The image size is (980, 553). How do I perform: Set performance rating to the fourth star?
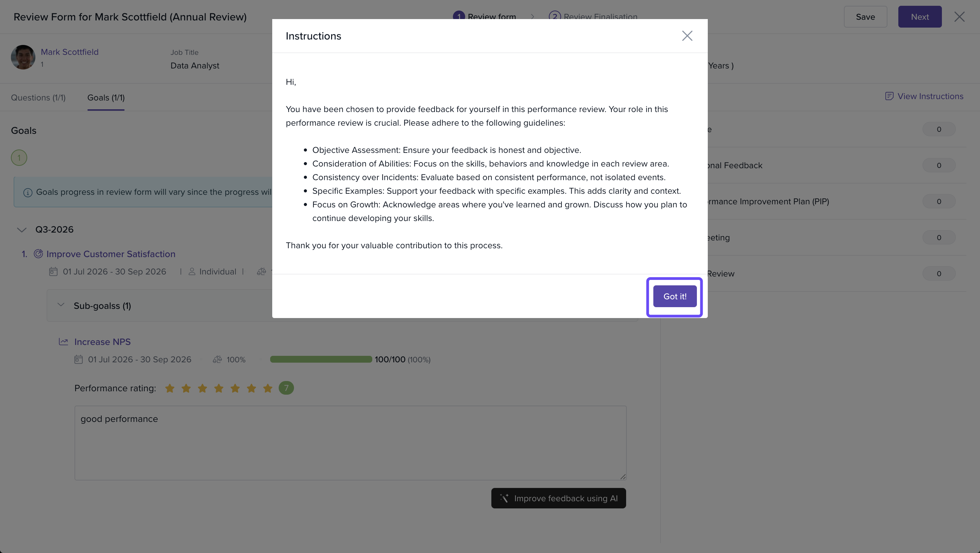tap(219, 388)
